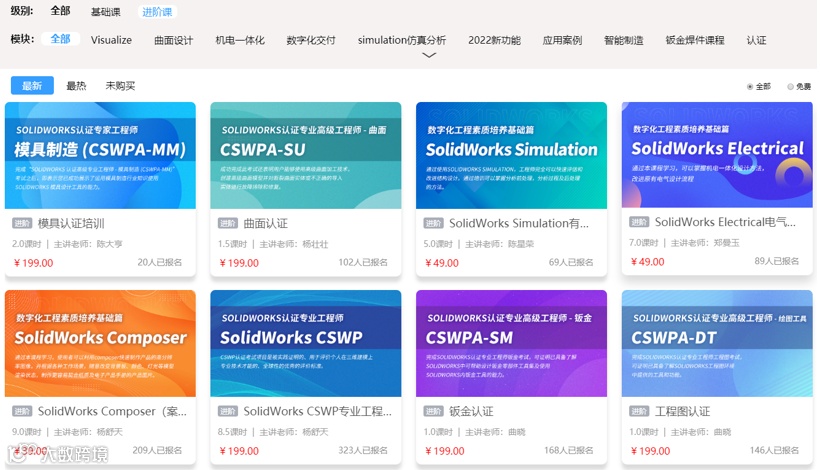Filter modules by 钣金焊件课程
Image resolution: width=820 pixels, height=470 pixels.
click(695, 40)
